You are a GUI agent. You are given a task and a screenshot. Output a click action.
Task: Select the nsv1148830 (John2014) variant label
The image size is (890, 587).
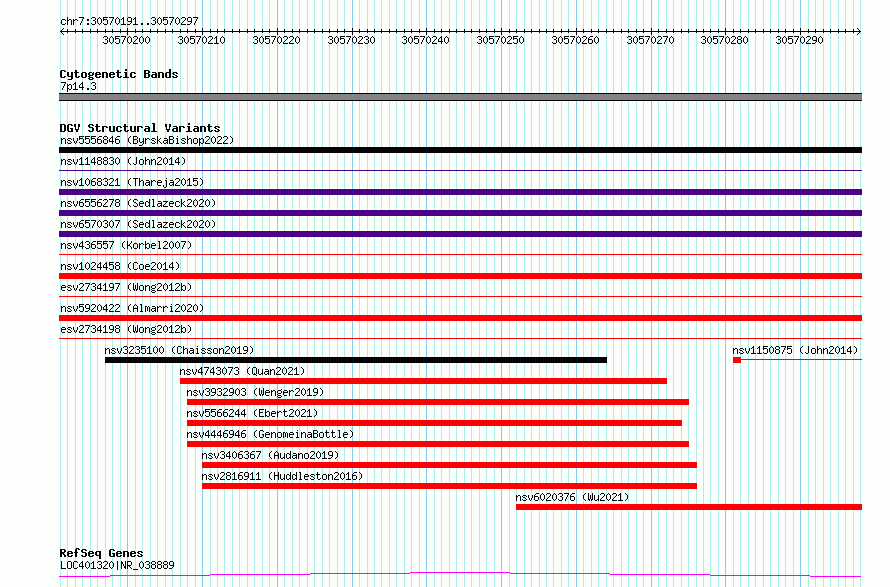pyautogui.click(x=123, y=161)
